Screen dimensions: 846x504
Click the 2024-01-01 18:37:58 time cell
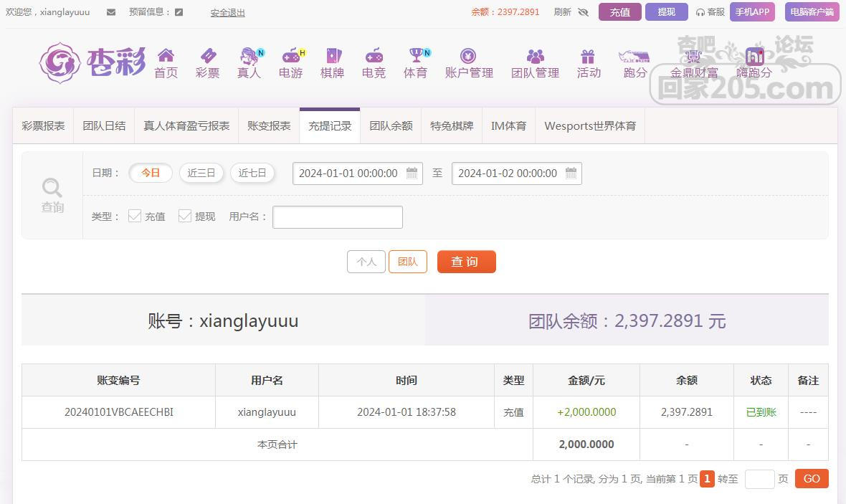[407, 412]
